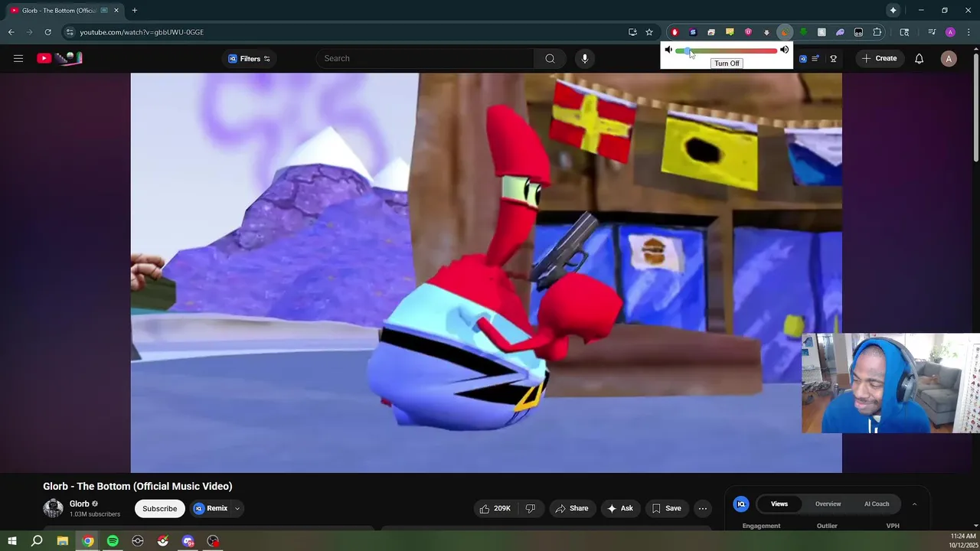Click the Glorb channel avatar
This screenshot has width=980, height=551.
53,508
